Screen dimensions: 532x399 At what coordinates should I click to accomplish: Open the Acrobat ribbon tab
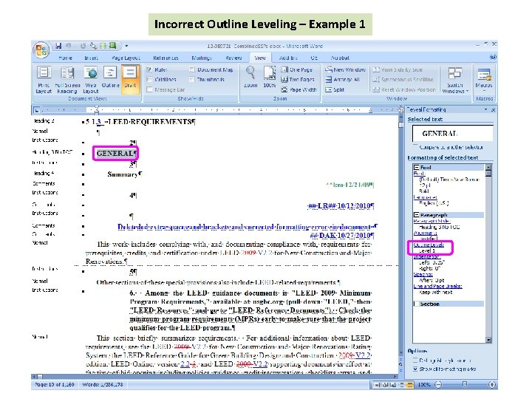(x=340, y=58)
